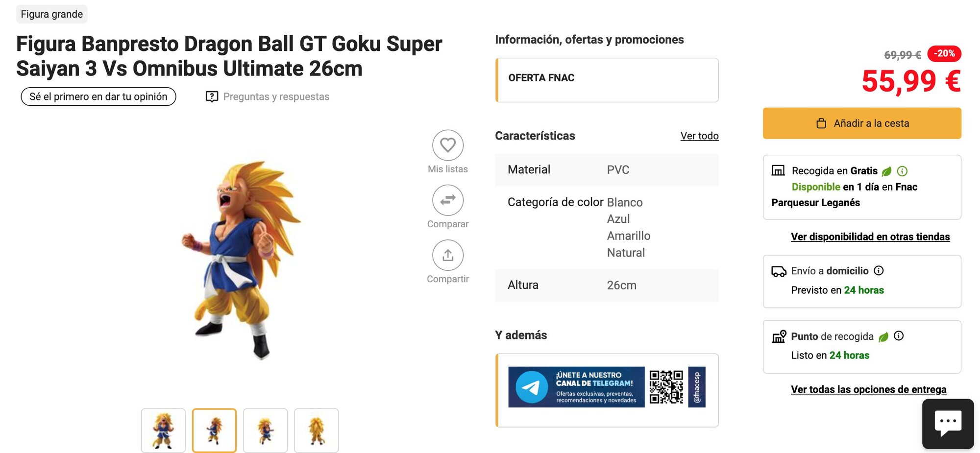
Task: Click the Compartir share icon
Action: pyautogui.click(x=447, y=255)
